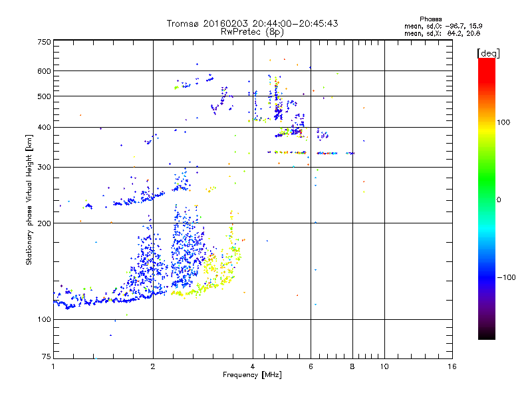Click the x-axis tick label '1'
The width and height of the screenshot is (532, 399).
[x=53, y=366]
